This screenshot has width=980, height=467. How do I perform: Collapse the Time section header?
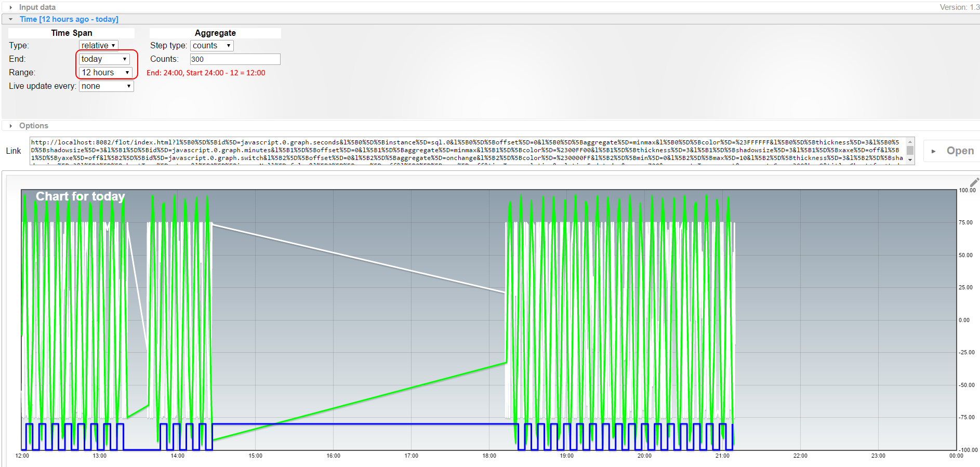(491, 19)
